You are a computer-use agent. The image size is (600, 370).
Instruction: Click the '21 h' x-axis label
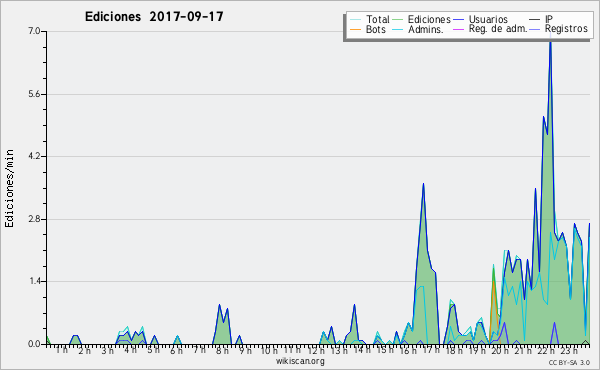[523, 350]
